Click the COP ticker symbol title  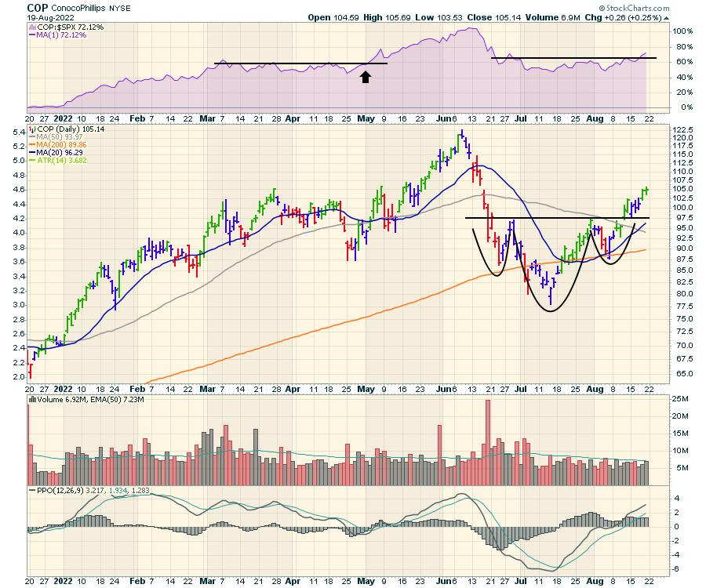point(37,7)
